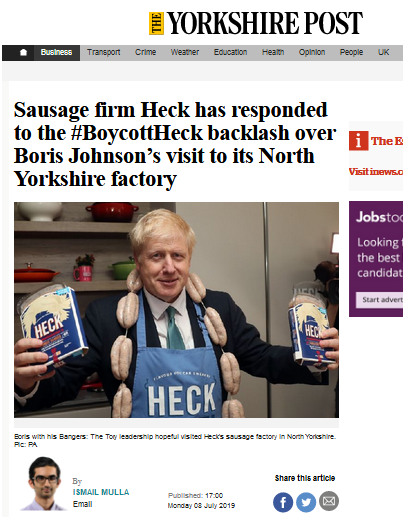Click the yellow 'THE' logo badge

point(156,23)
